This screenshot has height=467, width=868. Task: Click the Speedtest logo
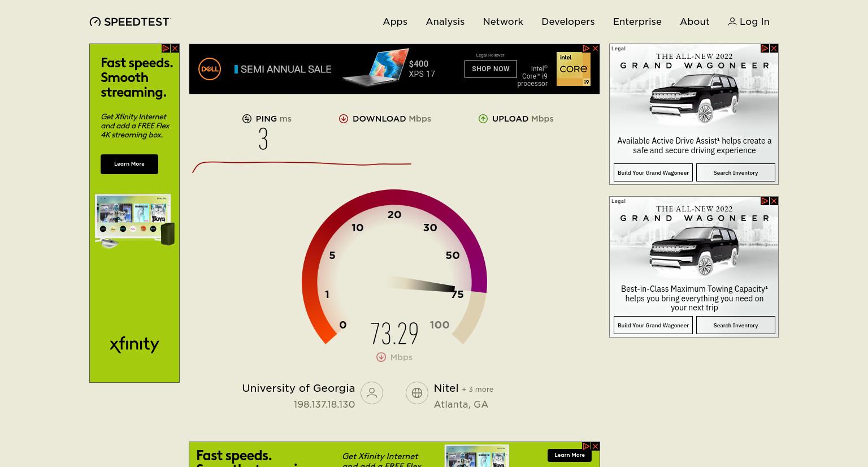[130, 21]
